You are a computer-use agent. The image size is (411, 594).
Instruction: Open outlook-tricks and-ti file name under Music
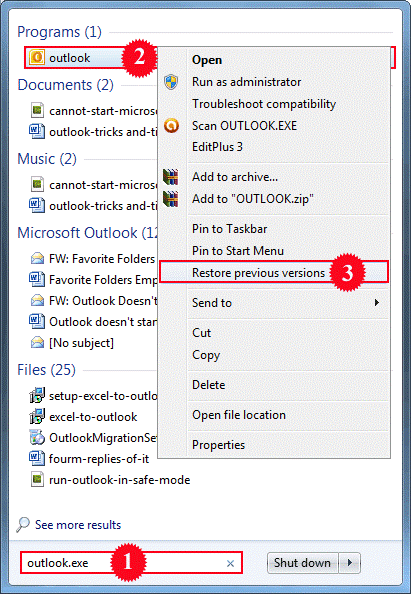click(103, 206)
